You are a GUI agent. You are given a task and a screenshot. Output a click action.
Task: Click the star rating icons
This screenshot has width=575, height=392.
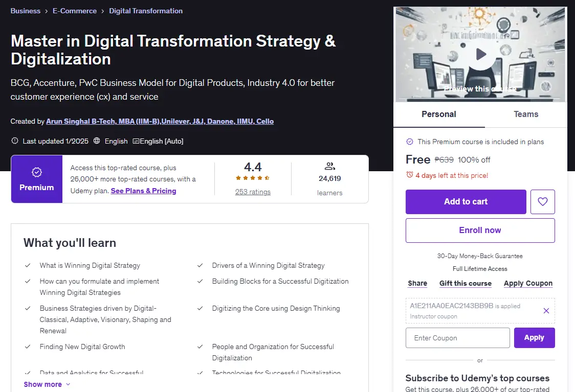pos(253,178)
